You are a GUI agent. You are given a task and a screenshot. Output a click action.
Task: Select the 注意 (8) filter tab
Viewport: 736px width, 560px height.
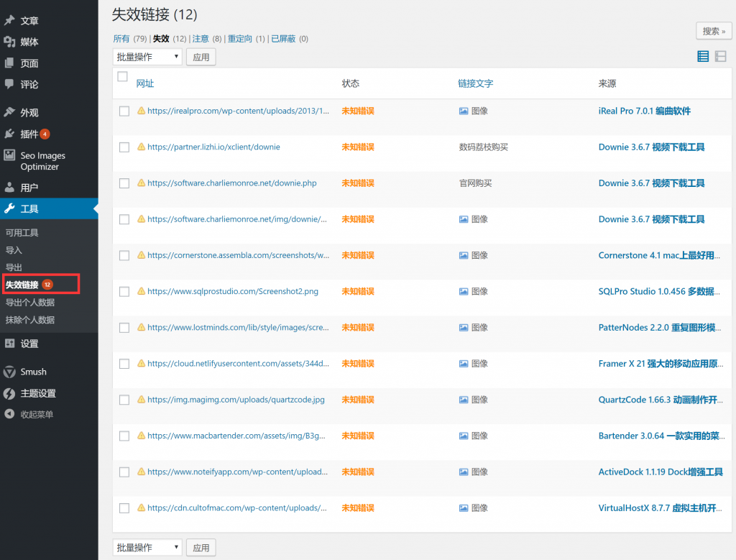tap(206, 39)
